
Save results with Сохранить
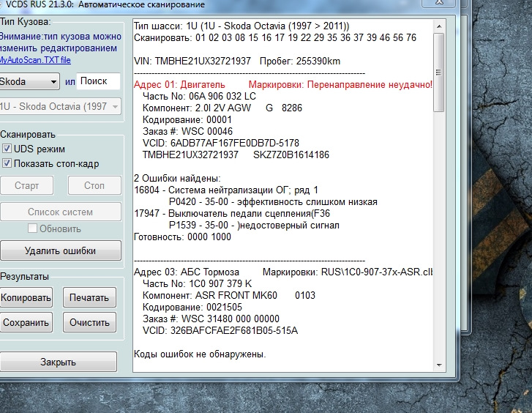[26, 322]
